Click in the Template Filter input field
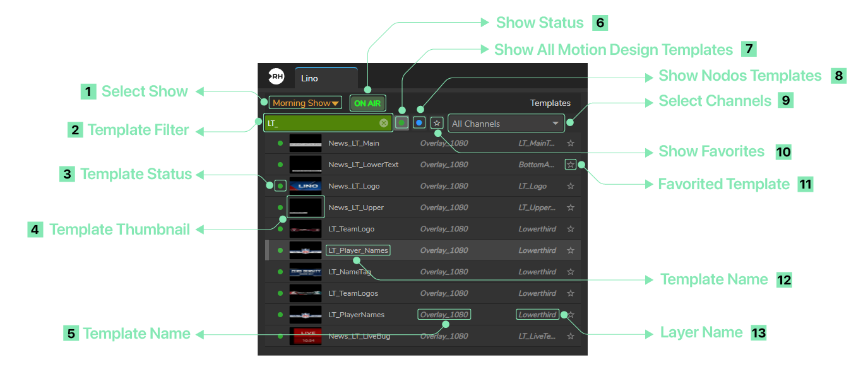The width and height of the screenshot is (868, 379). click(322, 124)
